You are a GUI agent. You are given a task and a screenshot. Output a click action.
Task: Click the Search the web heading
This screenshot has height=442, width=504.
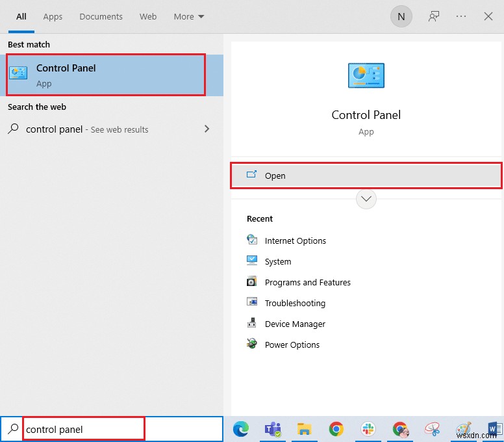pyautogui.click(x=37, y=107)
